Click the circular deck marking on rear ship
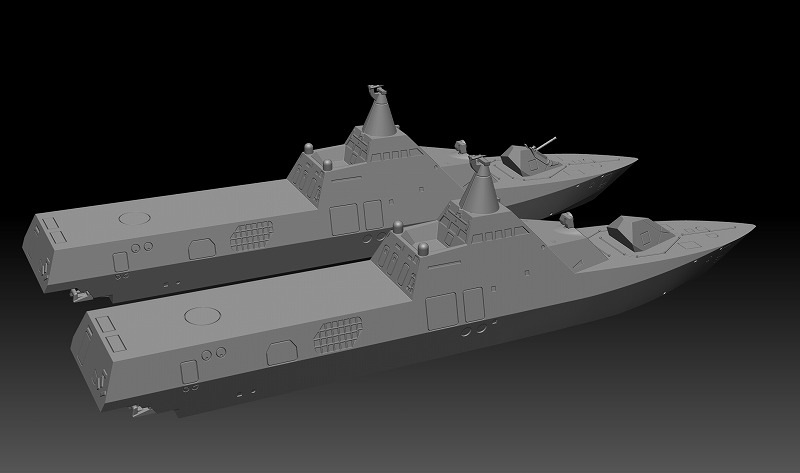 click(135, 218)
